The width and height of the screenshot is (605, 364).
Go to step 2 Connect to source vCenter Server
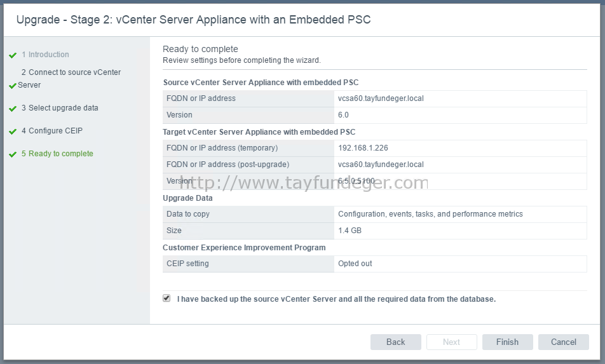click(x=69, y=78)
